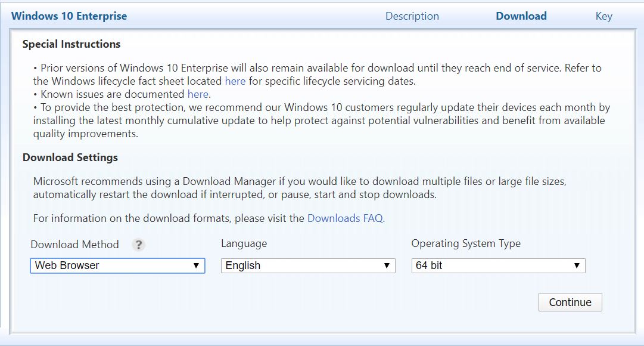This screenshot has height=346, width=644.
Task: Click the Download Settings heading
Action: tap(70, 157)
